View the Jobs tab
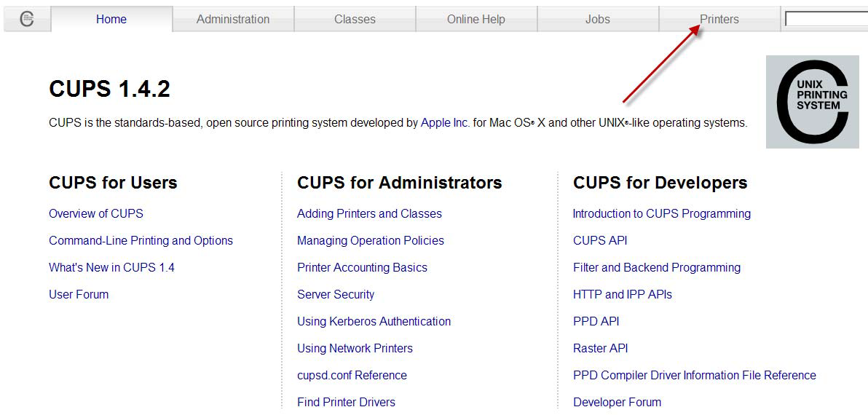Image resolution: width=868 pixels, height=415 pixels. pyautogui.click(x=597, y=20)
